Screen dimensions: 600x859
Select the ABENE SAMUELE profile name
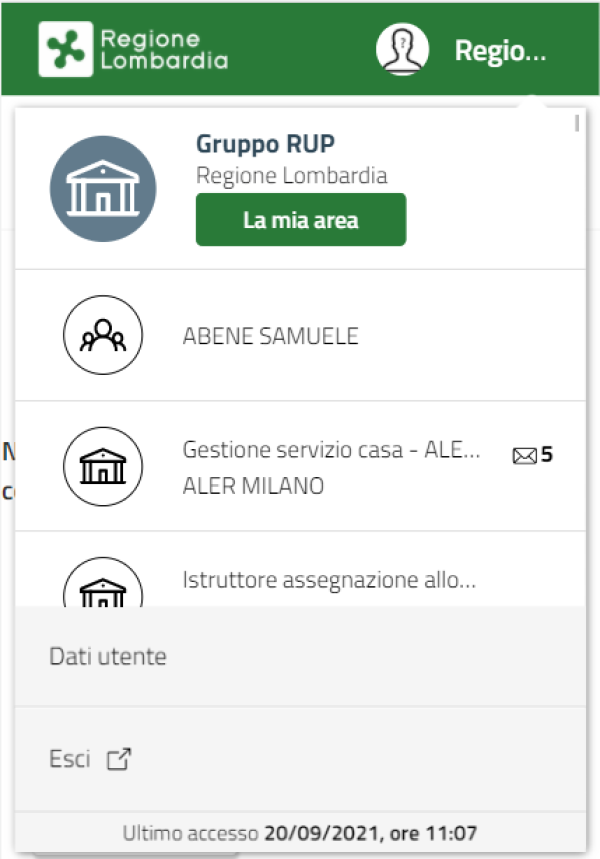coord(270,336)
